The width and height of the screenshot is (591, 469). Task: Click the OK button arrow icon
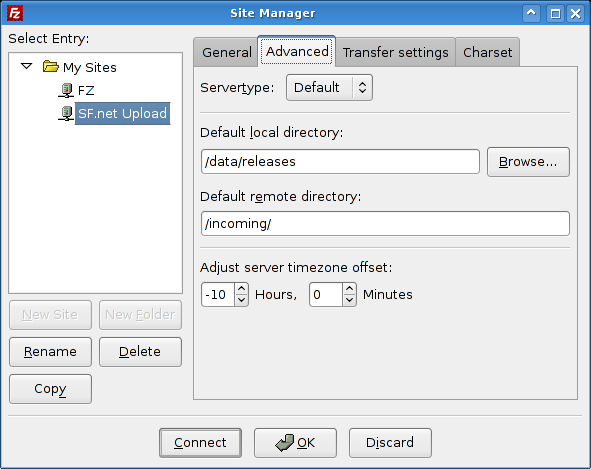[x=284, y=443]
